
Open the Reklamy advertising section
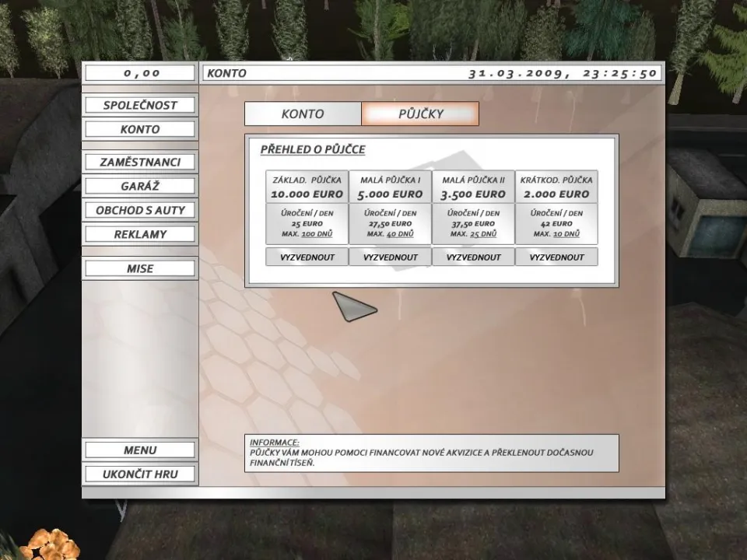click(x=140, y=234)
